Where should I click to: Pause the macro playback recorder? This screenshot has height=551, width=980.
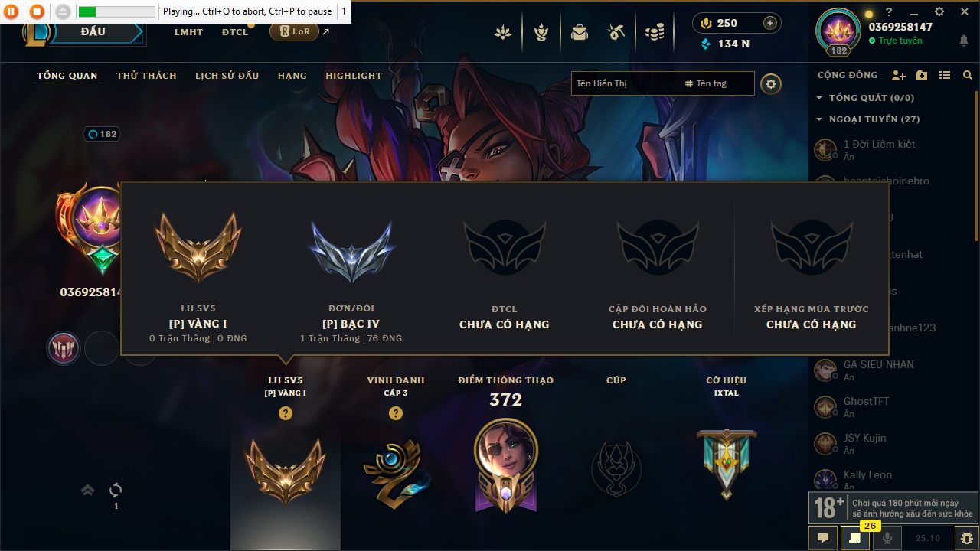pyautogui.click(x=11, y=11)
